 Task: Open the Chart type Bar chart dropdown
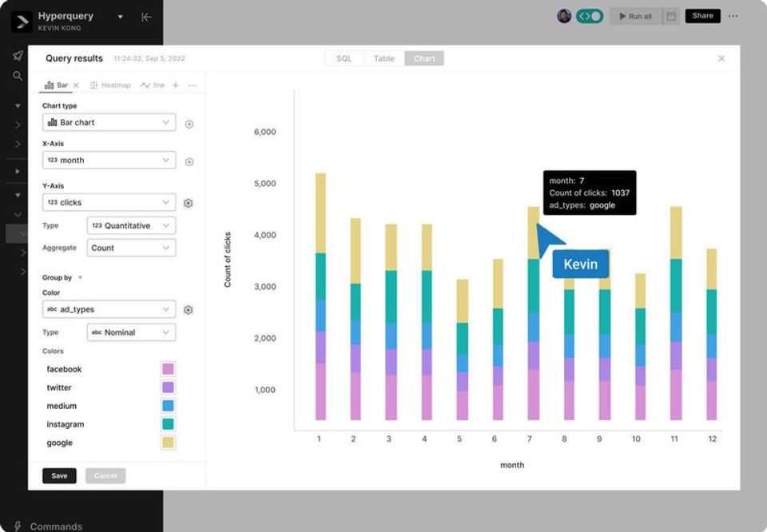pyautogui.click(x=109, y=122)
